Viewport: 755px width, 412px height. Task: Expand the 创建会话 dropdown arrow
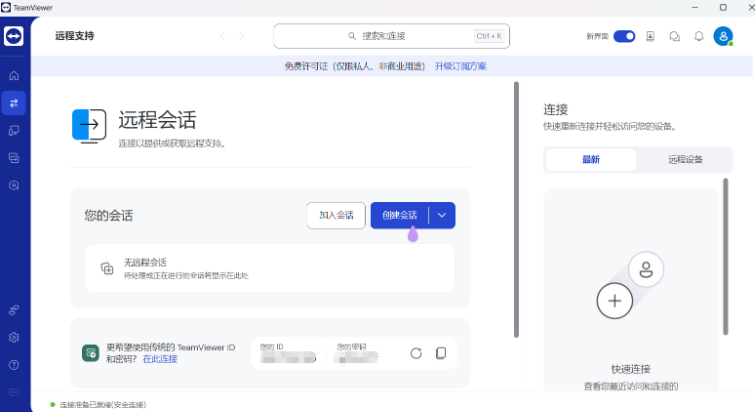tap(442, 215)
